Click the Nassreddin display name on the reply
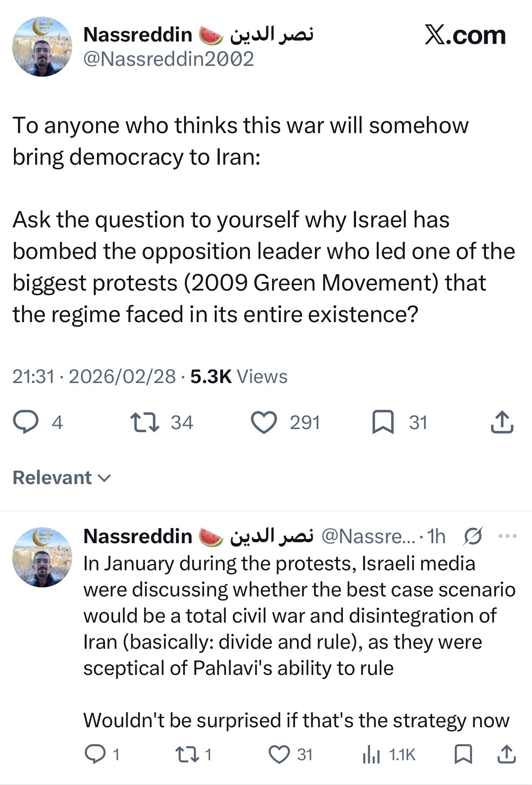 click(138, 536)
